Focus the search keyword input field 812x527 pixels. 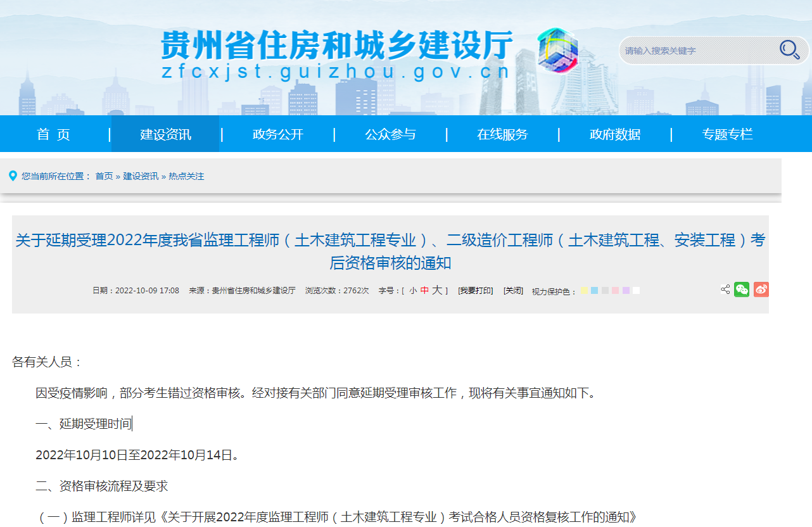click(697, 51)
